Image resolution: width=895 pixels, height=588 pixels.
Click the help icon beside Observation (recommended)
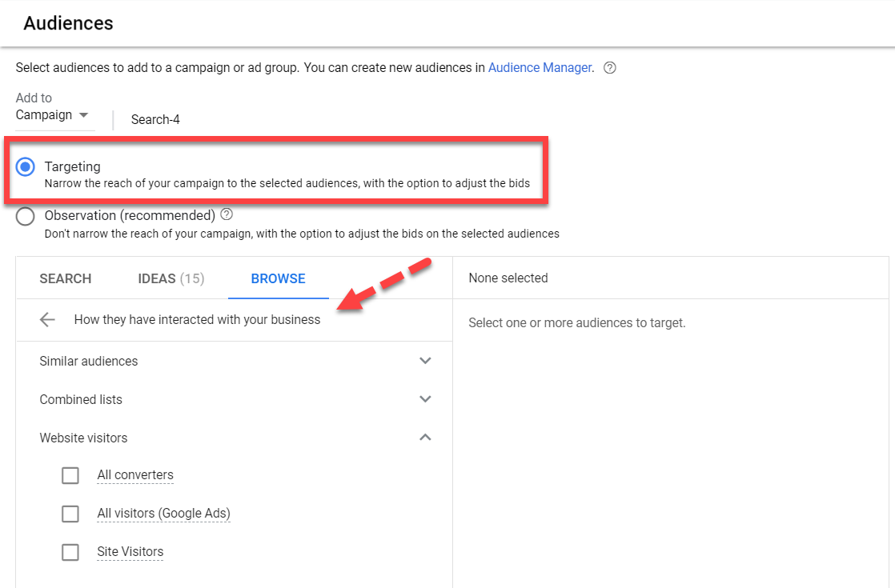click(x=227, y=214)
